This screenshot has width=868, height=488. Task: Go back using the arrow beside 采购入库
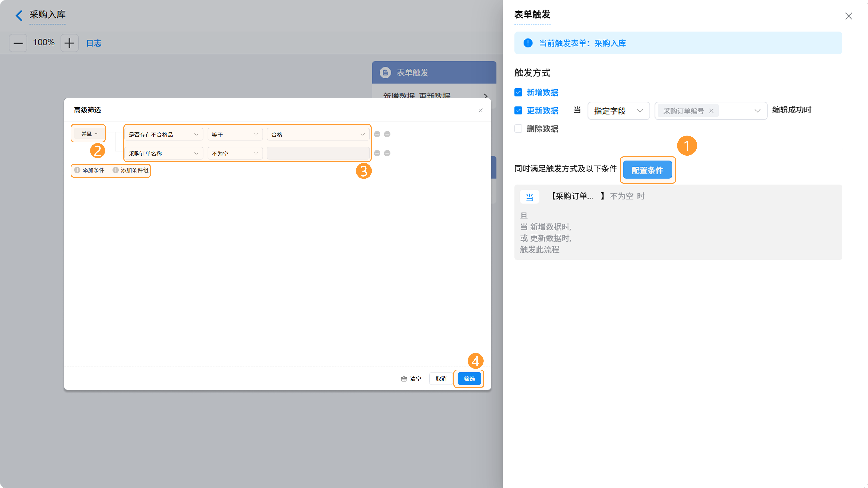click(19, 15)
